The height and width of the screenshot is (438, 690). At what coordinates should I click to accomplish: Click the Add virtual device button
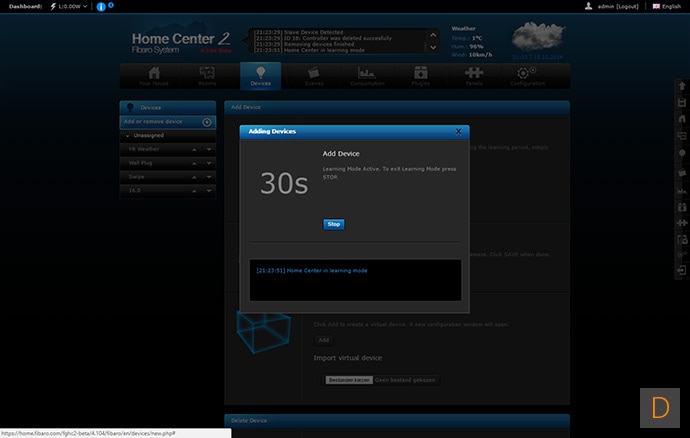pyautogui.click(x=324, y=340)
